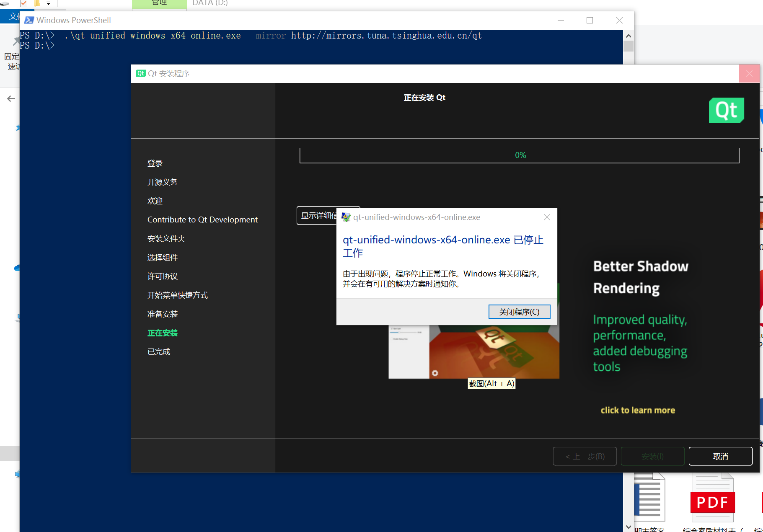Select the 欢迎 step in sidebar
Image resolution: width=763 pixels, height=532 pixels.
click(155, 201)
